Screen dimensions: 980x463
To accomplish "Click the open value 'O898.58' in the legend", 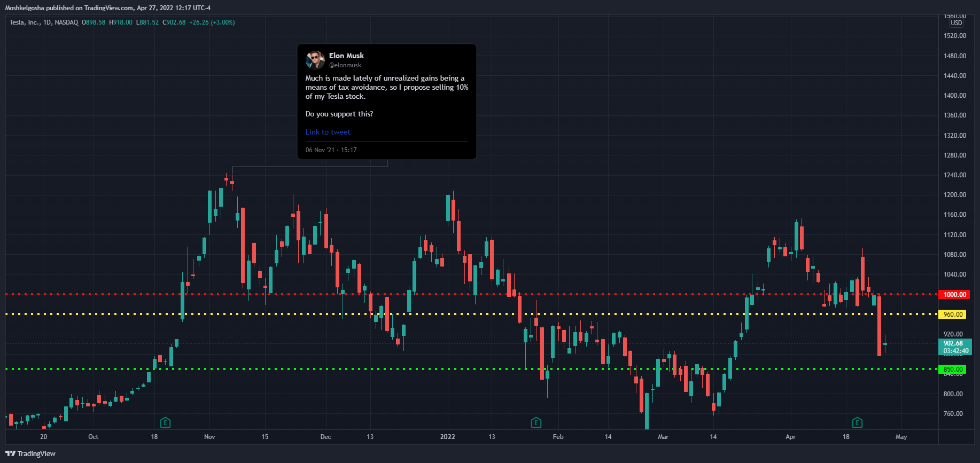I will tap(94, 22).
